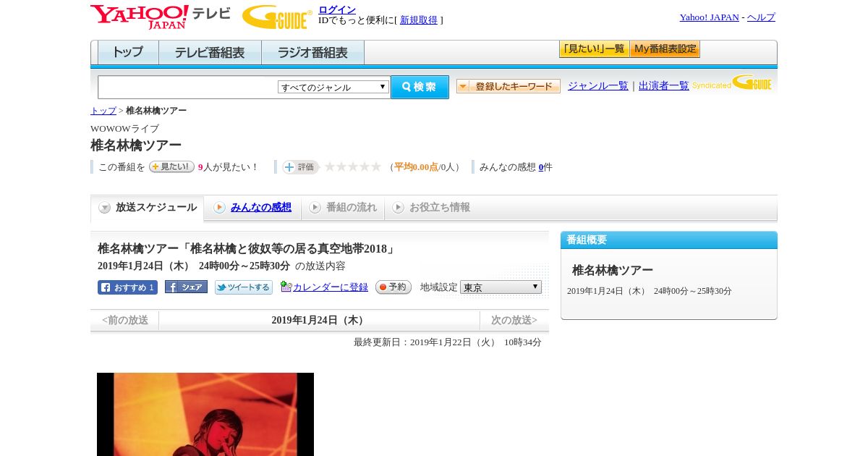Viewport: 868px width, 456px height.
Task: Click the five-star rating display
Action: pos(352,166)
